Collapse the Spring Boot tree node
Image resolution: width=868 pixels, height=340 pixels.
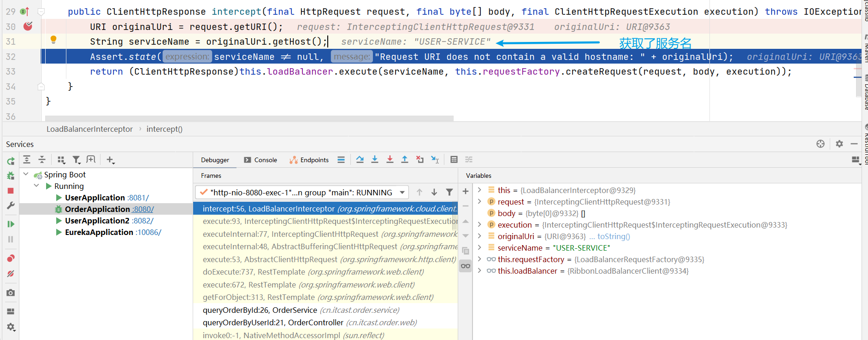[x=26, y=174]
